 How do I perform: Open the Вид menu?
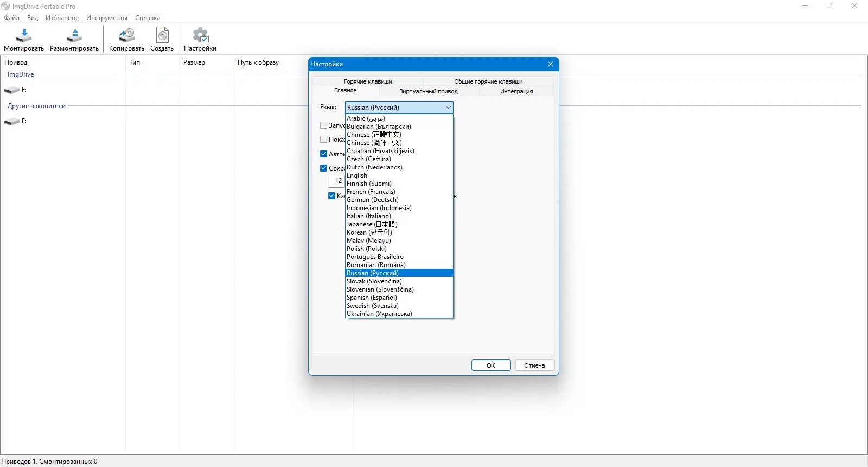33,18
